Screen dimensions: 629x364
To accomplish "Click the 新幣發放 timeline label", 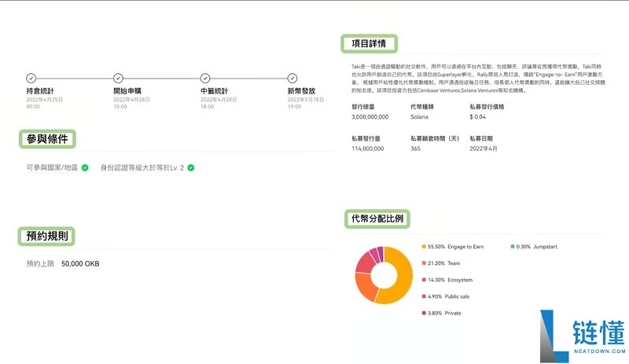I will tap(301, 91).
